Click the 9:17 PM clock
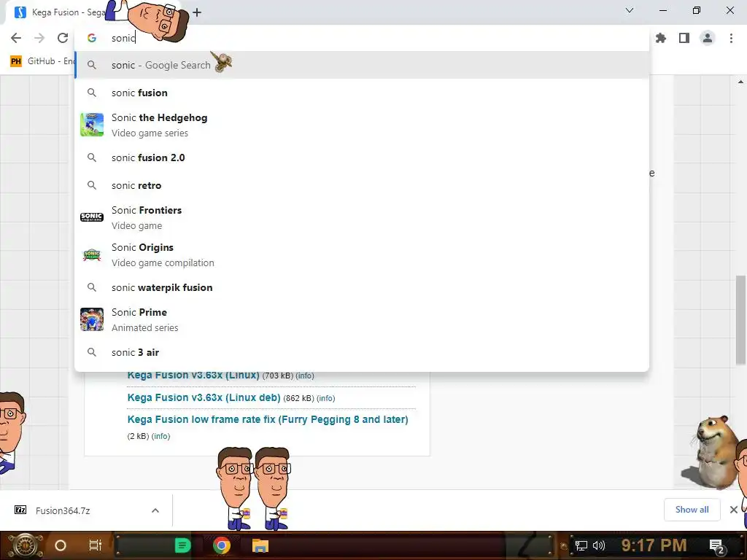Viewport: 747px width, 560px height. pyautogui.click(x=654, y=545)
